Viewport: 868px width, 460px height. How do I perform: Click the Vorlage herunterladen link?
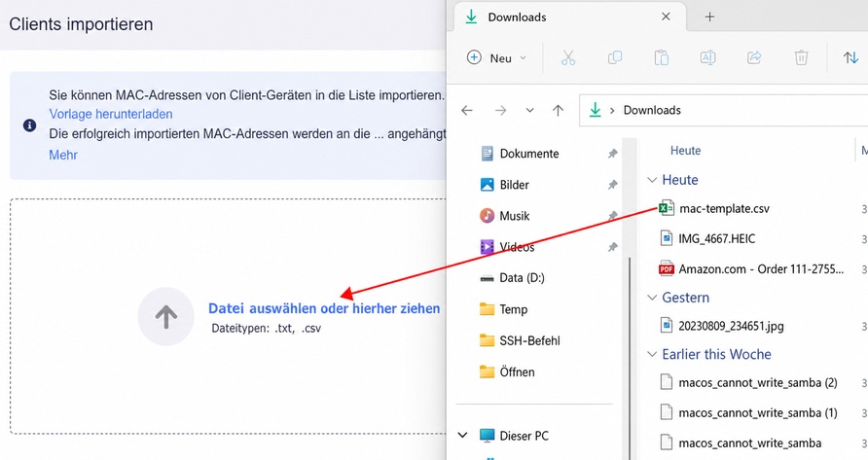pos(111,114)
